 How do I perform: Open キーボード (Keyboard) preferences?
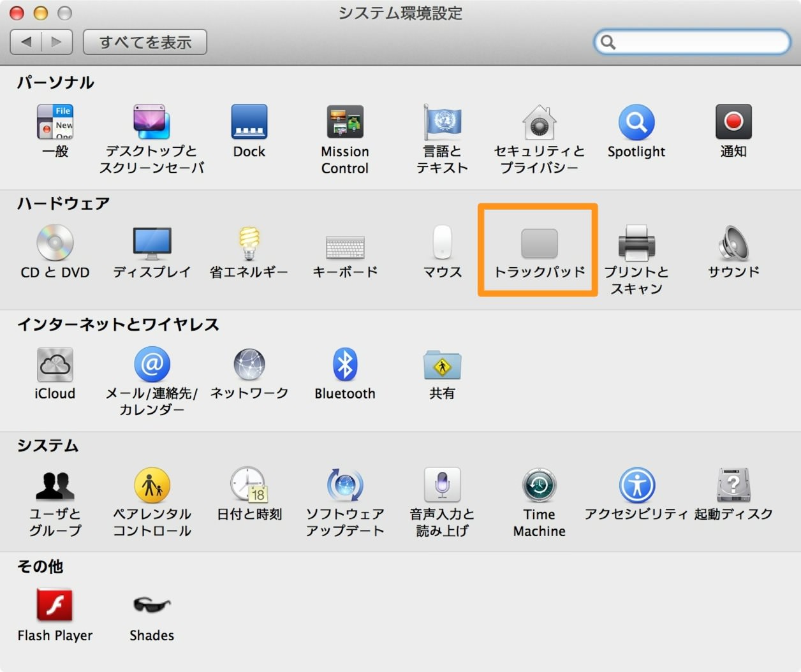tap(345, 247)
